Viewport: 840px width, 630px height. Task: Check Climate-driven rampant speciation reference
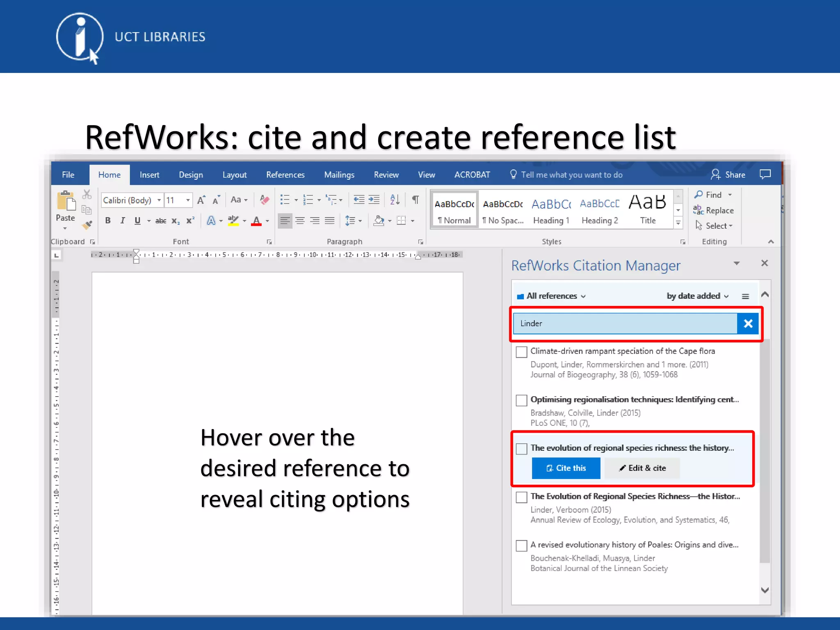click(x=521, y=352)
